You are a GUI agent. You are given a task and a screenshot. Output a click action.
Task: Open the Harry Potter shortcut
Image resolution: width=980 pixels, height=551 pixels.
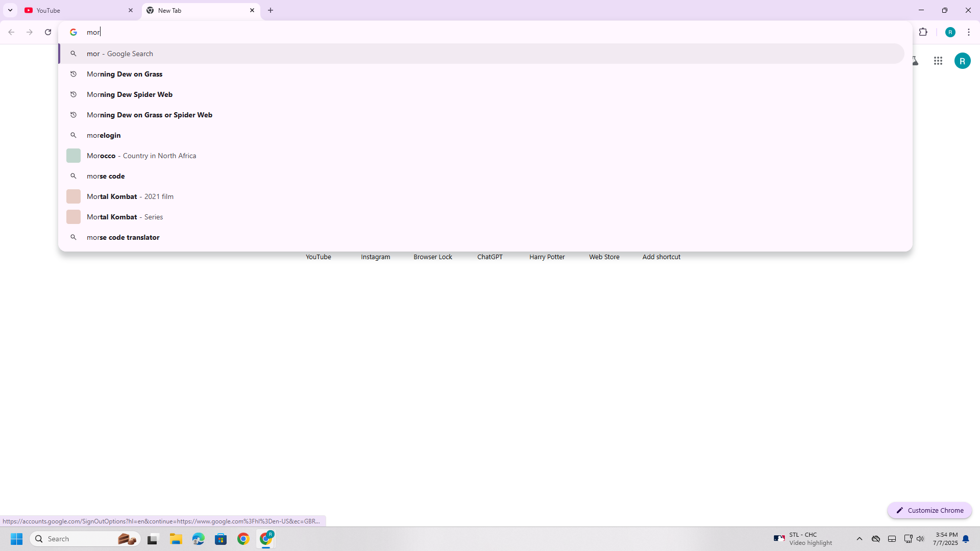[x=547, y=257]
